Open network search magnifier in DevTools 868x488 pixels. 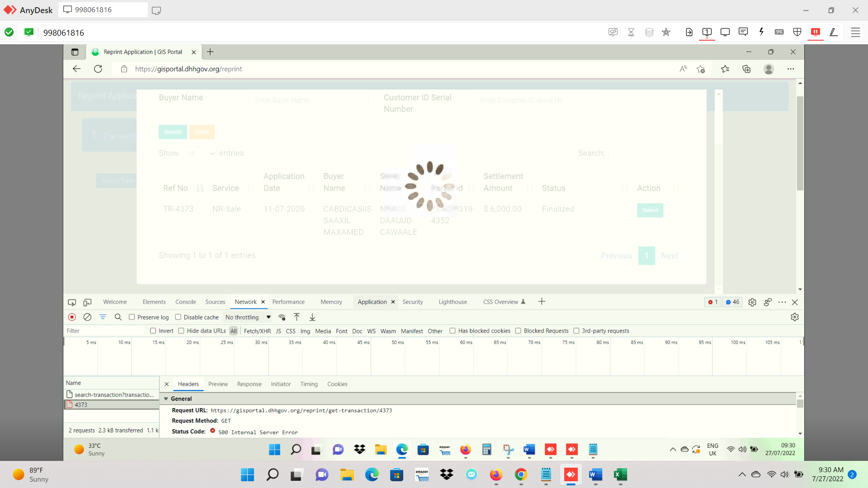tap(118, 317)
